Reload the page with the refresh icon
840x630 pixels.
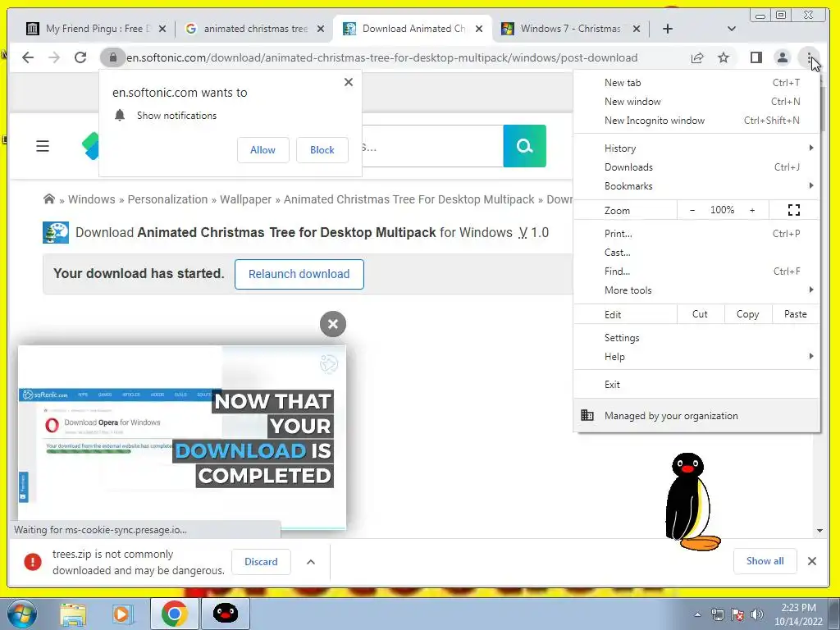(x=80, y=57)
